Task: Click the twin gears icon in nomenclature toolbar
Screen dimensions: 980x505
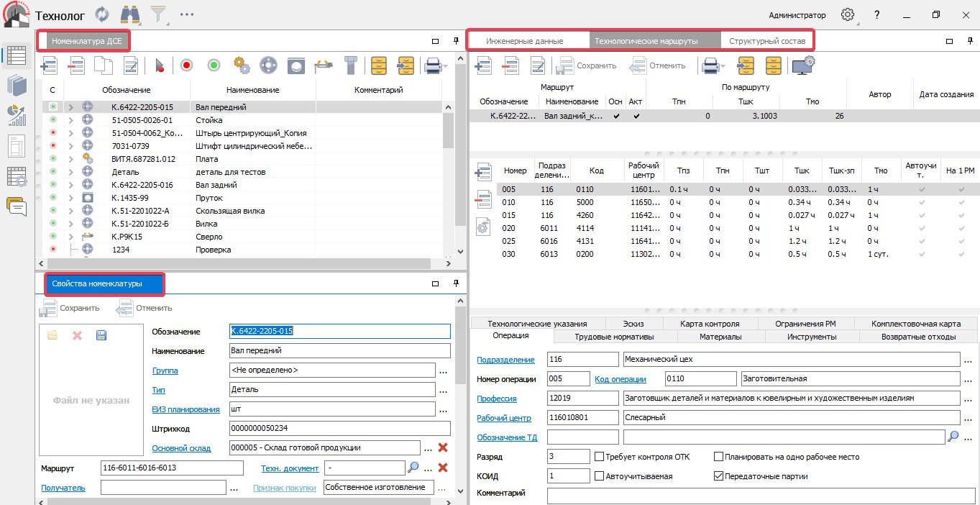Action: pos(242,65)
